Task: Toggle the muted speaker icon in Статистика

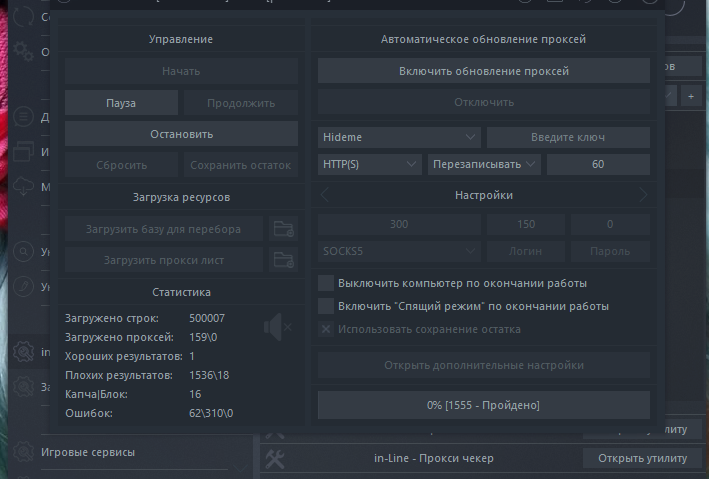Action: [276, 326]
